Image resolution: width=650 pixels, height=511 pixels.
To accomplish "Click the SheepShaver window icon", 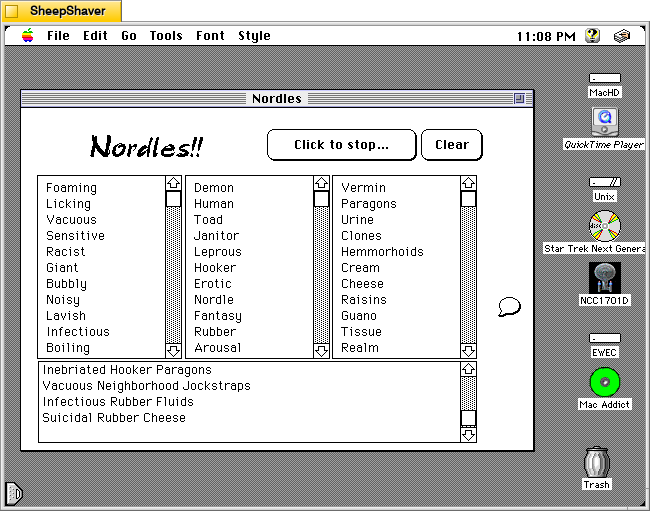I will coord(11,11).
